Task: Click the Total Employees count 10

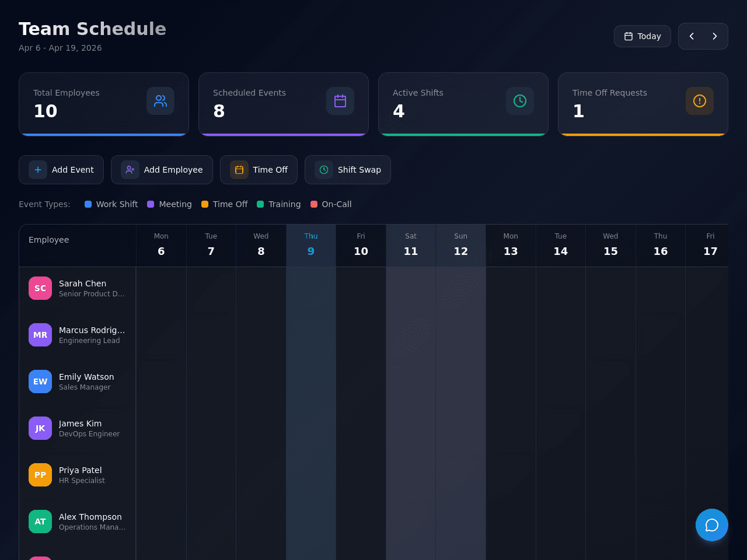Action: pos(46,111)
